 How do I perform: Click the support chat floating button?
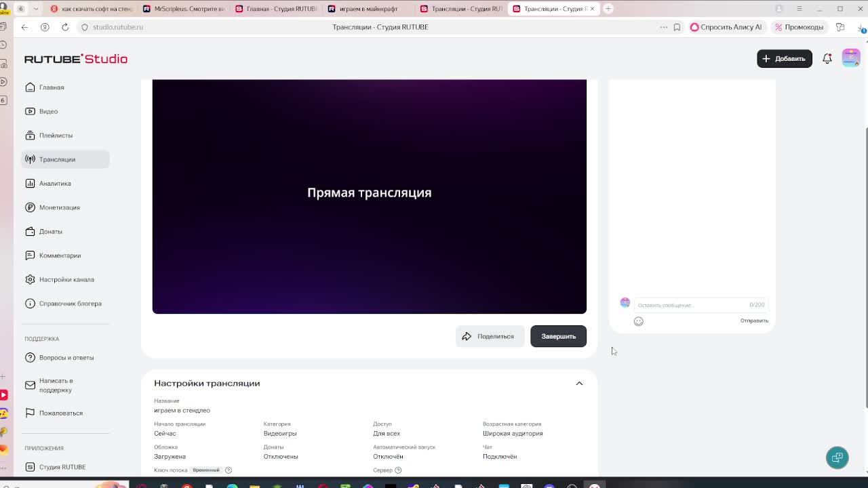pyautogui.click(x=837, y=457)
